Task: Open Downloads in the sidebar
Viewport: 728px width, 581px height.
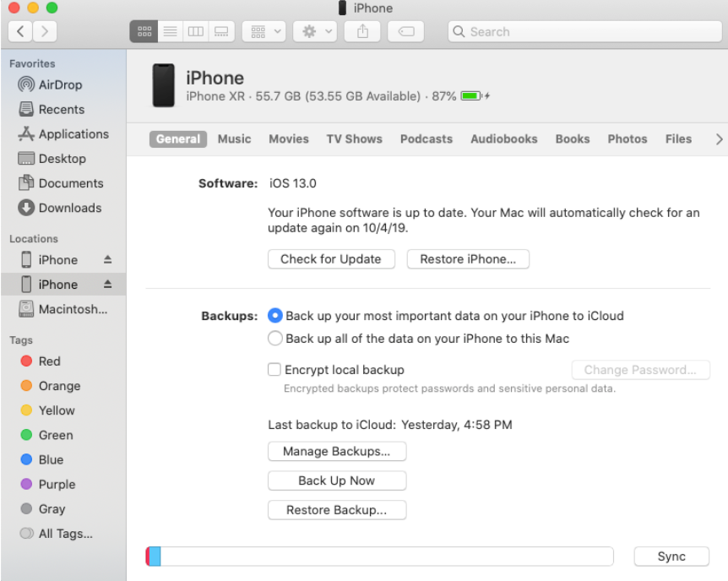Action: (x=63, y=208)
